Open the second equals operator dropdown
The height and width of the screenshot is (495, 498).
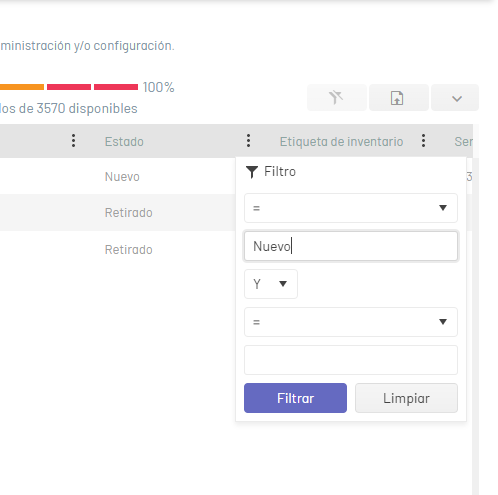(x=351, y=322)
